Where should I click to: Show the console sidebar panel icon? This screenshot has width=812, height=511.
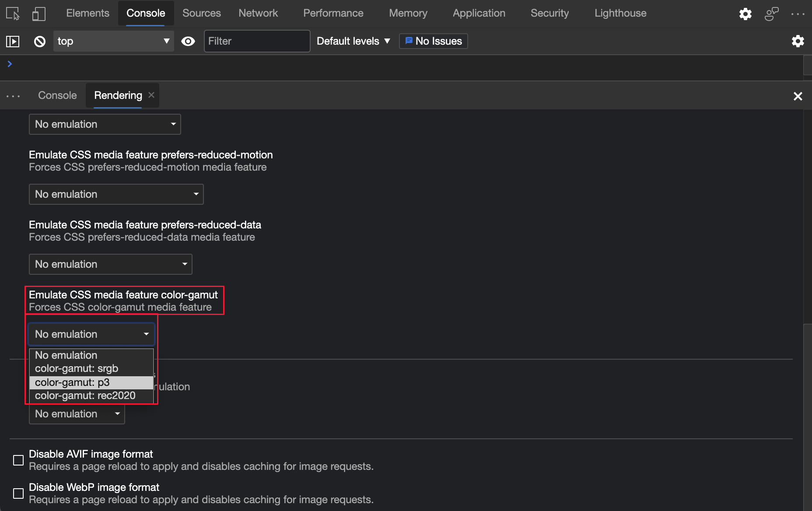13,42
